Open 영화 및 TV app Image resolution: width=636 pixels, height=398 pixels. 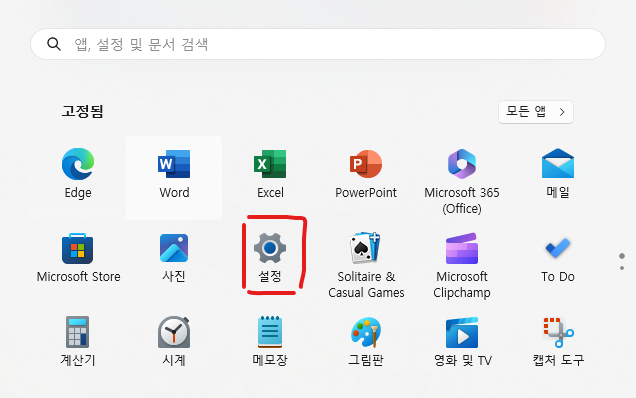click(x=462, y=333)
